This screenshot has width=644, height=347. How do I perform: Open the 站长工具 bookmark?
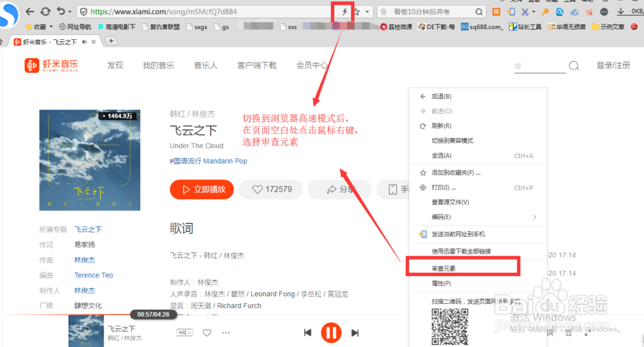coord(525,26)
